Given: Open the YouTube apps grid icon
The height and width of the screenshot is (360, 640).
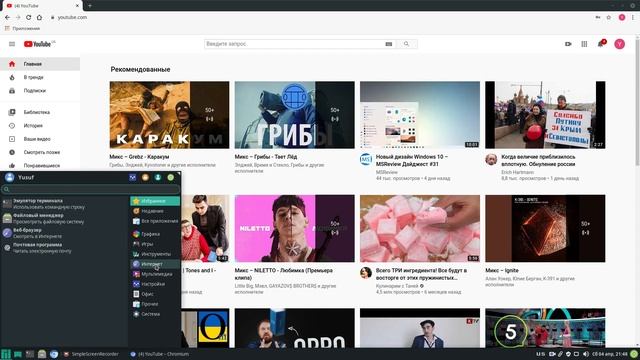Looking at the screenshot, I should 584,44.
